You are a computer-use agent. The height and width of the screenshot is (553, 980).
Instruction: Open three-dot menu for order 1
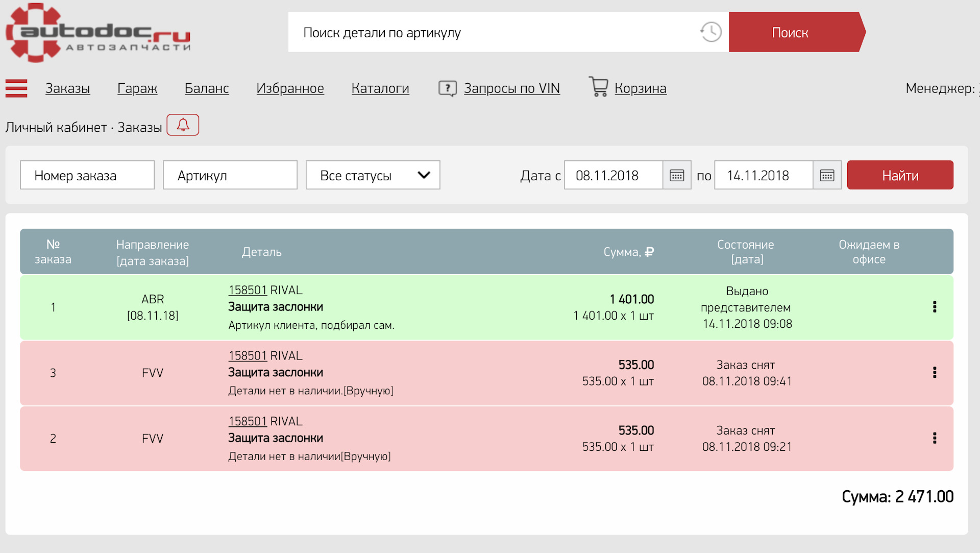[935, 307]
